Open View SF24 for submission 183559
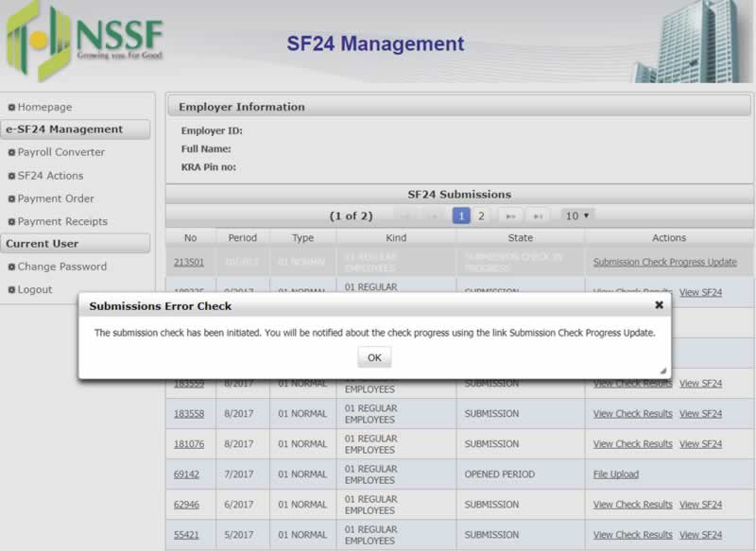Image resolution: width=756 pixels, height=551 pixels. click(x=700, y=383)
